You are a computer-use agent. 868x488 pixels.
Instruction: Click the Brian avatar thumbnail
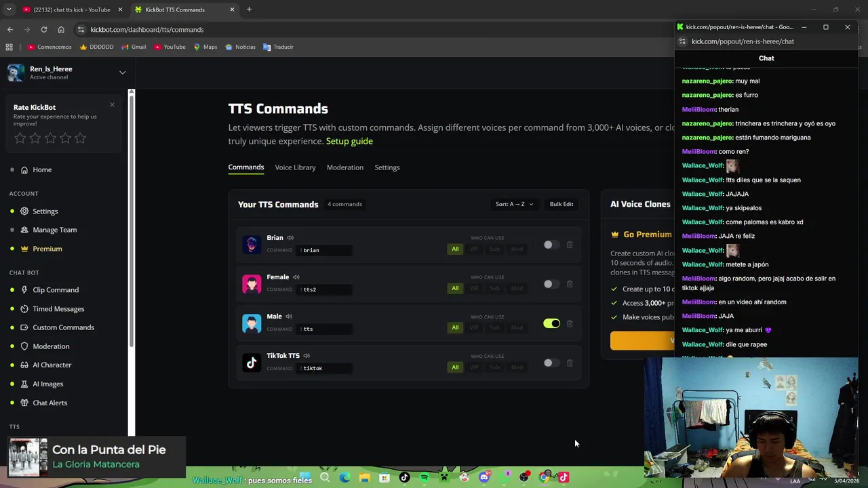[252, 245]
